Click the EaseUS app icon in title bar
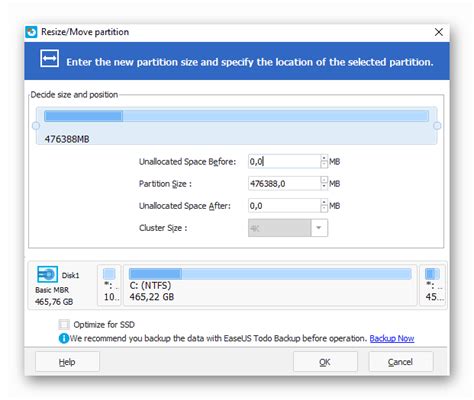The image size is (474, 400). click(x=31, y=32)
